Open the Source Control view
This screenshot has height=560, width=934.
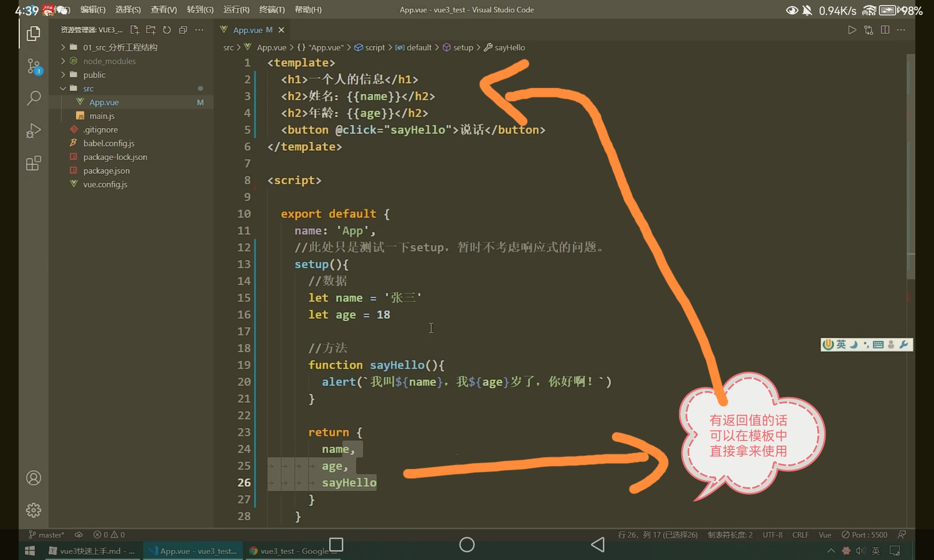[x=33, y=66]
